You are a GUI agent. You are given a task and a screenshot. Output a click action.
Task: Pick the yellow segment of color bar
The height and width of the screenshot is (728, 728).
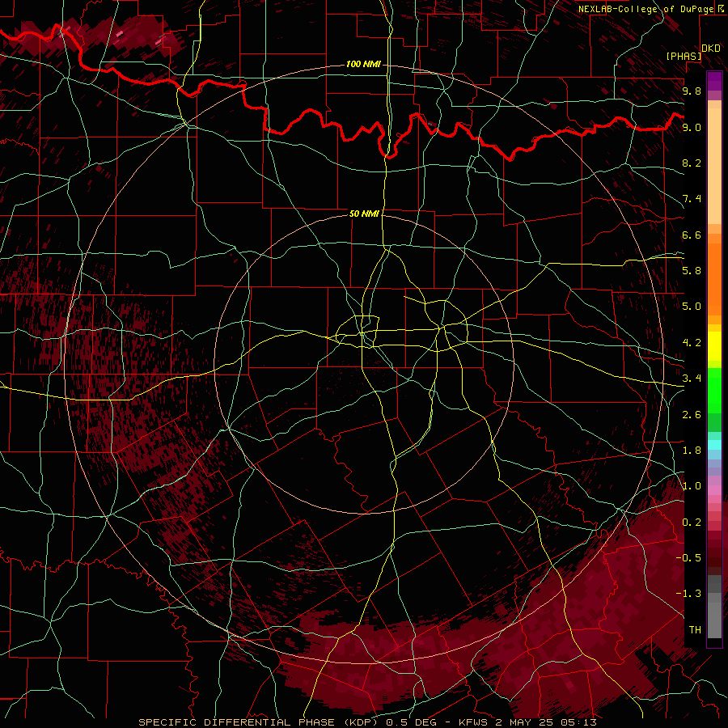[x=714, y=346]
